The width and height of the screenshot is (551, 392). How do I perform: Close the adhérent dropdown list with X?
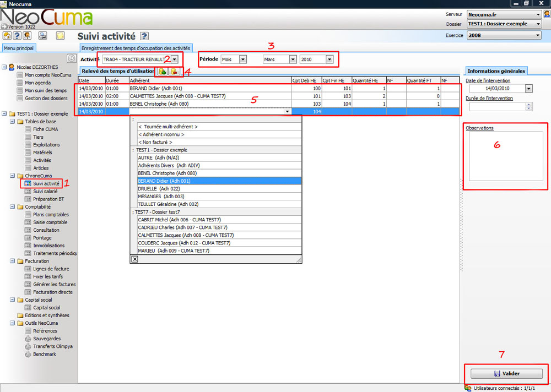(134, 259)
